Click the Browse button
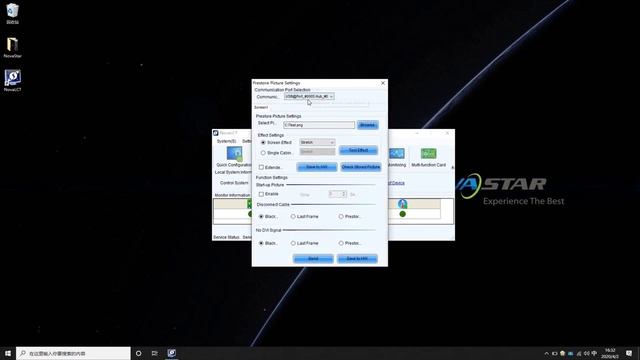Viewport: 640px width, 360px height. click(367, 125)
